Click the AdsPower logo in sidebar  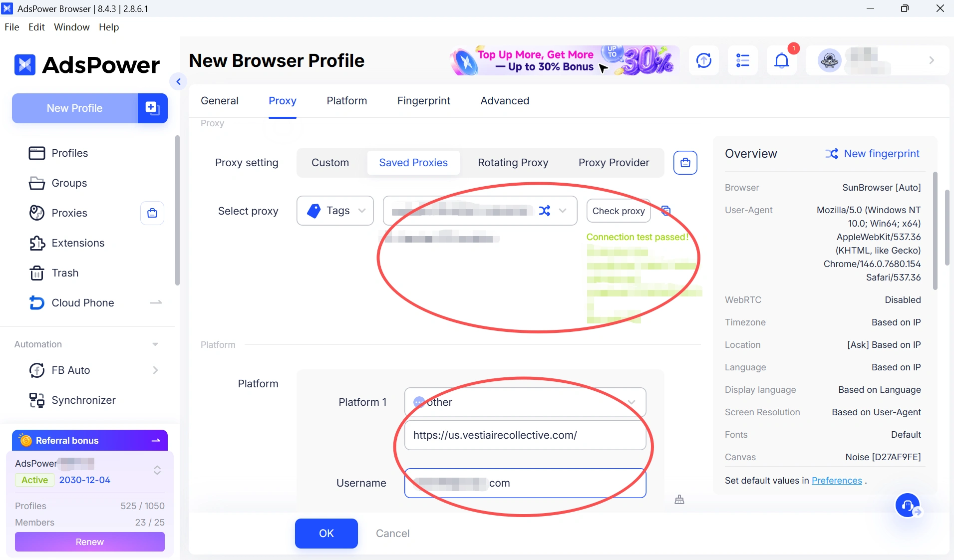coord(87,65)
